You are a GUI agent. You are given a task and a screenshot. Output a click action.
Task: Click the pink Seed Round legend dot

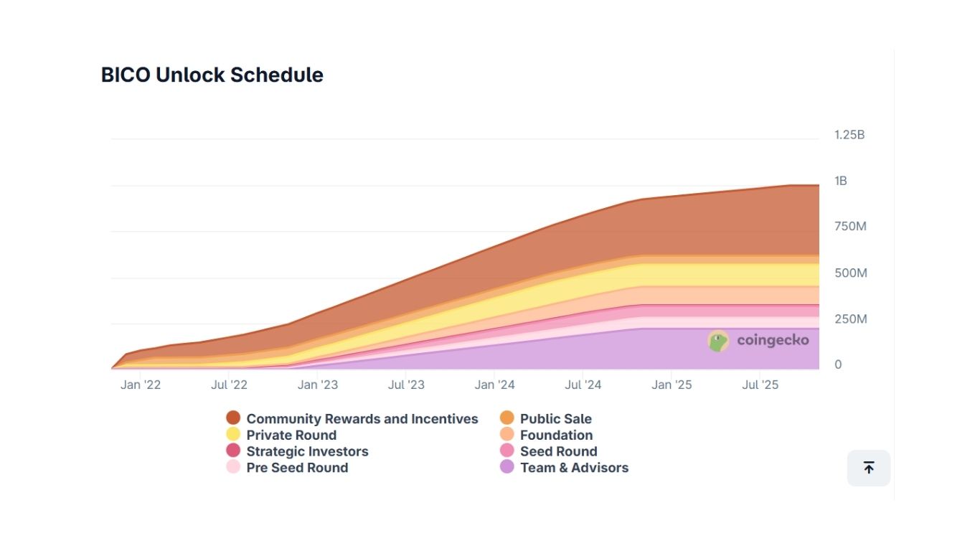pyautogui.click(x=507, y=451)
